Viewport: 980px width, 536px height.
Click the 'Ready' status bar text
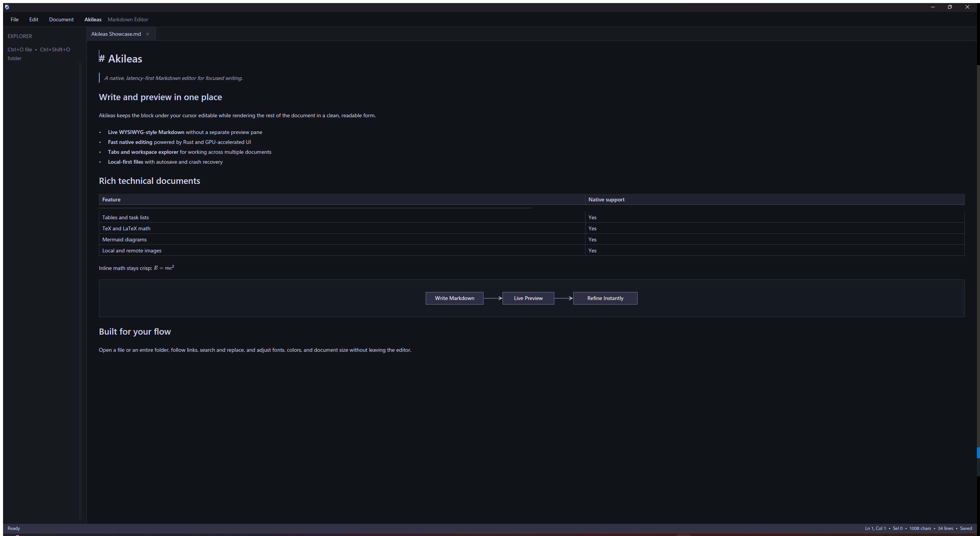[x=14, y=528]
